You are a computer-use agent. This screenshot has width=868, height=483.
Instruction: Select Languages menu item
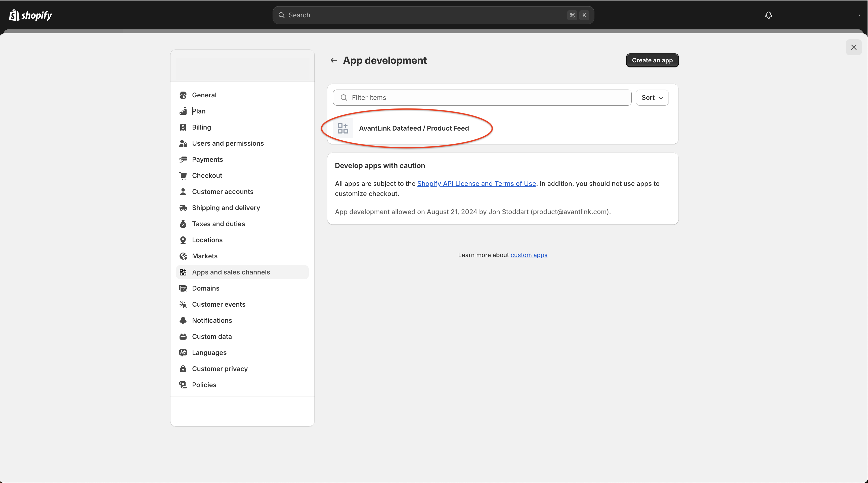point(242,352)
